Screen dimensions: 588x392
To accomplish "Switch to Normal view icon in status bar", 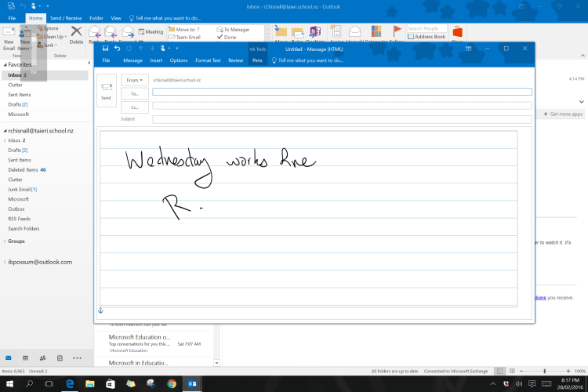I will tap(500, 371).
